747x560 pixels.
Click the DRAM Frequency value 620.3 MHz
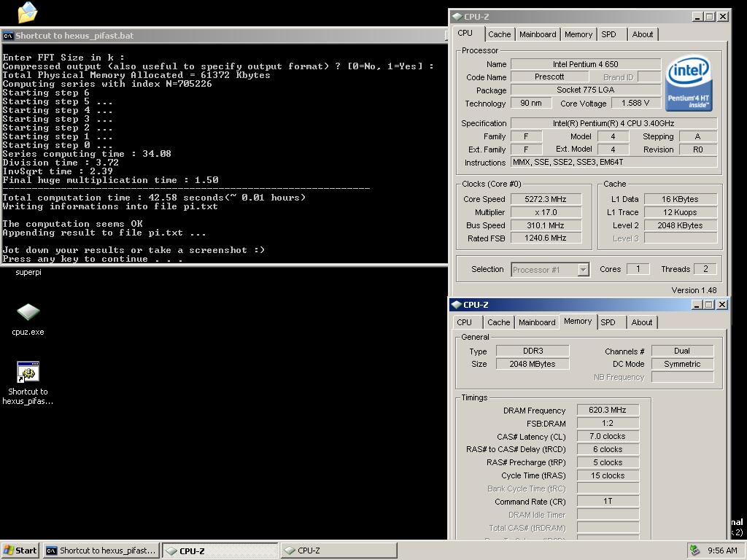608,410
